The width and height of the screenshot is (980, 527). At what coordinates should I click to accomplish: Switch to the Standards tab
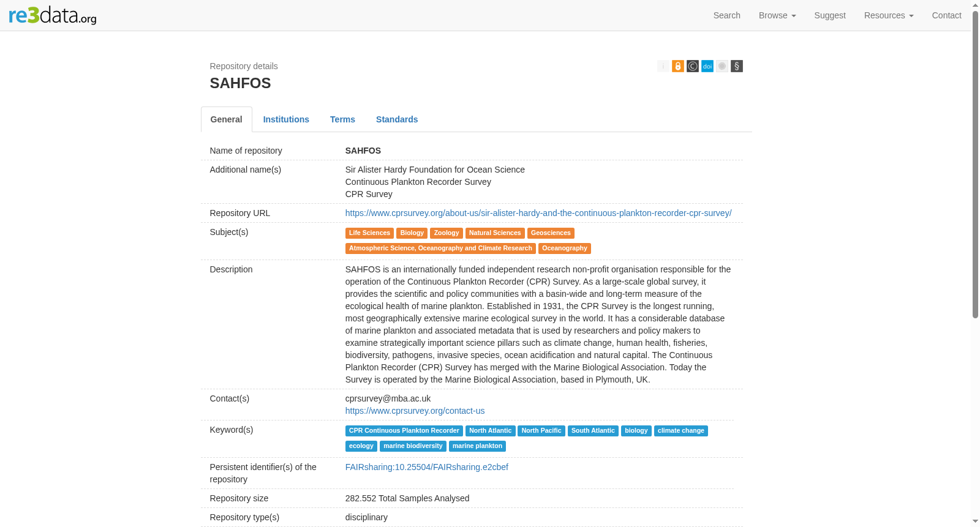(x=397, y=119)
